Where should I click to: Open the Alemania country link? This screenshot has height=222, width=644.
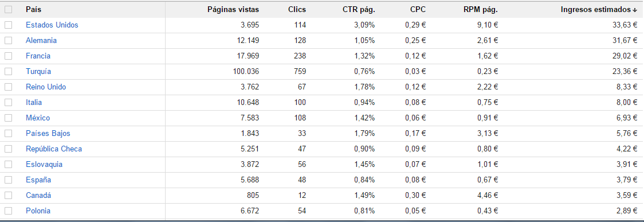[41, 41]
